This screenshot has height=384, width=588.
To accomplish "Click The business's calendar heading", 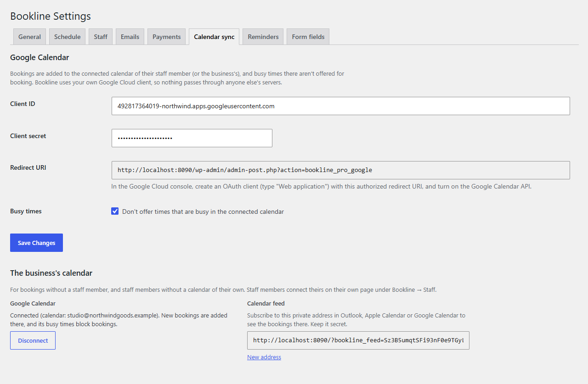I will click(x=51, y=273).
